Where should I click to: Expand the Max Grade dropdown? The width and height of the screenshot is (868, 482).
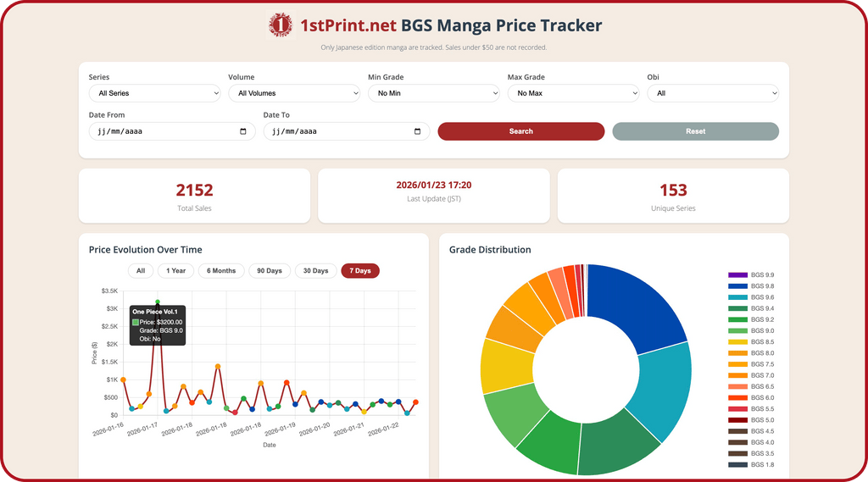click(x=574, y=93)
